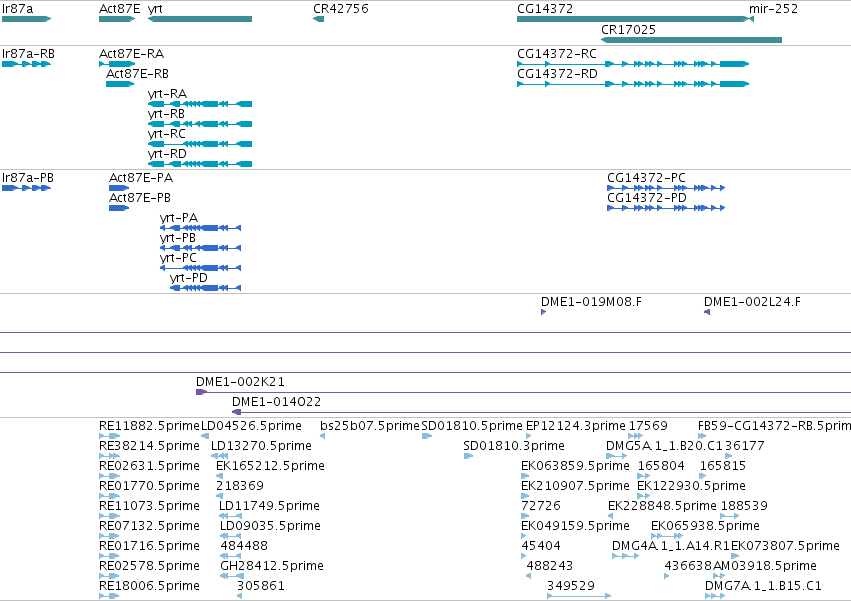Click the LD04526.5prime EST
This screenshot has height=601, width=851.
point(205,436)
